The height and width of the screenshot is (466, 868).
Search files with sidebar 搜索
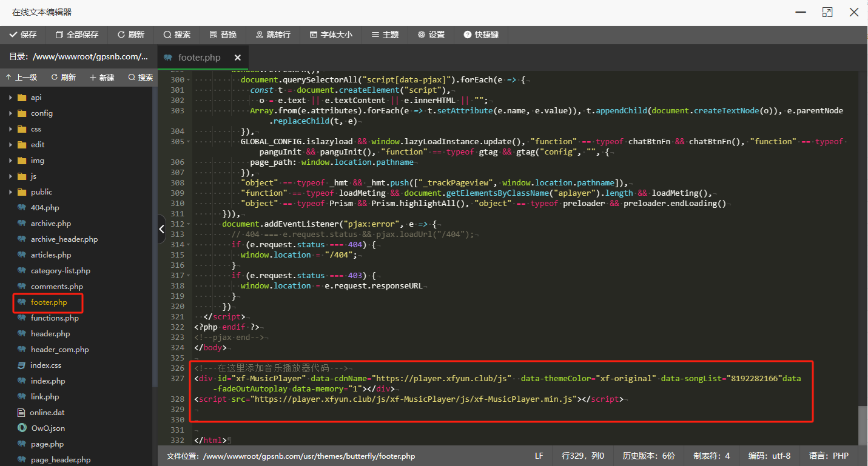pos(141,78)
